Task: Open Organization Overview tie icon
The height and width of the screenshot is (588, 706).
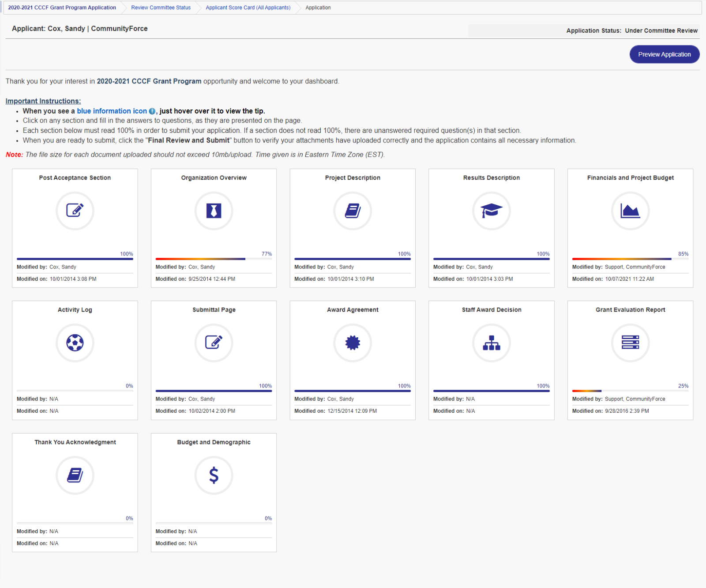Action: point(214,211)
